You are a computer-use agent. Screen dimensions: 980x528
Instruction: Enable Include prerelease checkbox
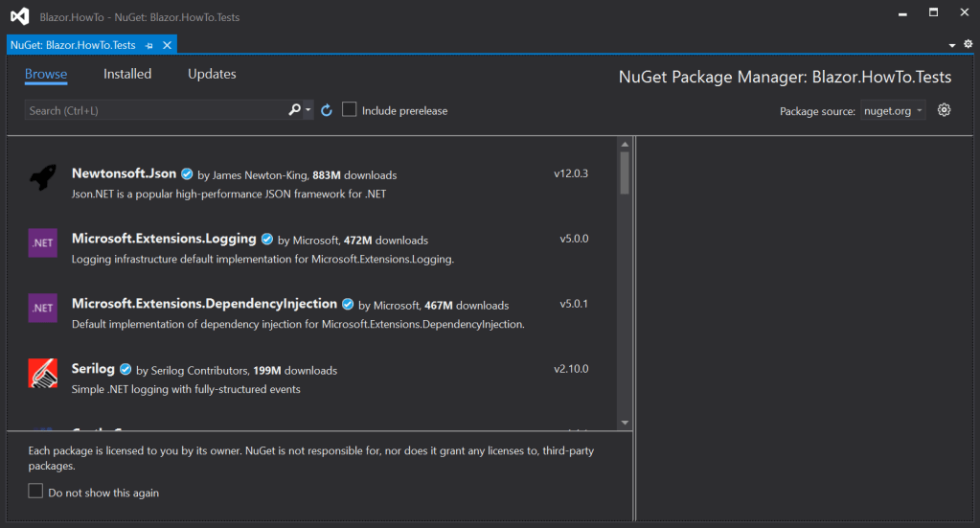[350, 110]
